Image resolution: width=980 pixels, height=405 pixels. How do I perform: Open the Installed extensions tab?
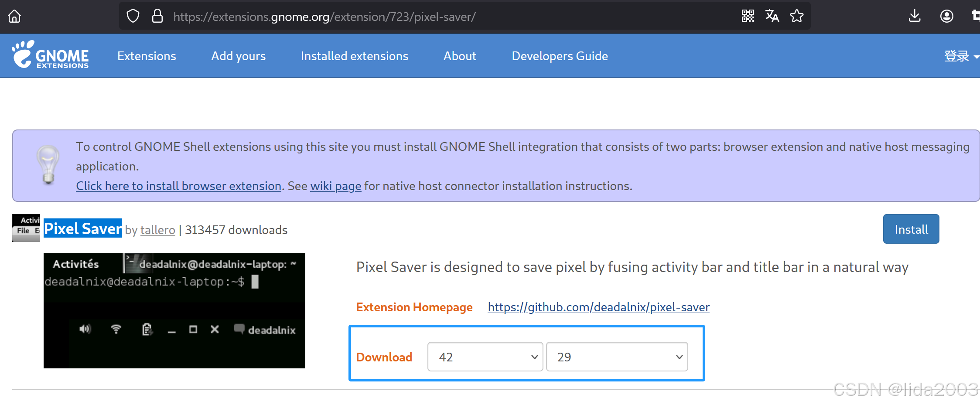click(x=355, y=56)
